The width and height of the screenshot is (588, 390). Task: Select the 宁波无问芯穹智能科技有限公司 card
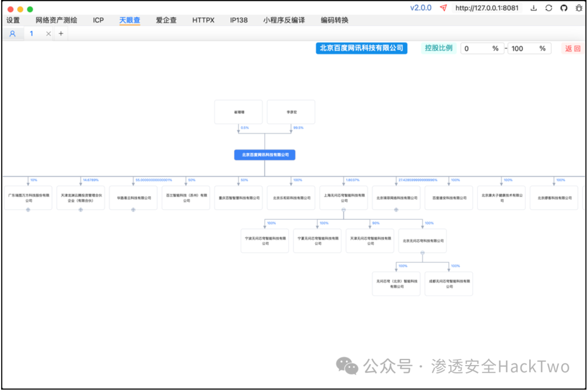tap(265, 241)
